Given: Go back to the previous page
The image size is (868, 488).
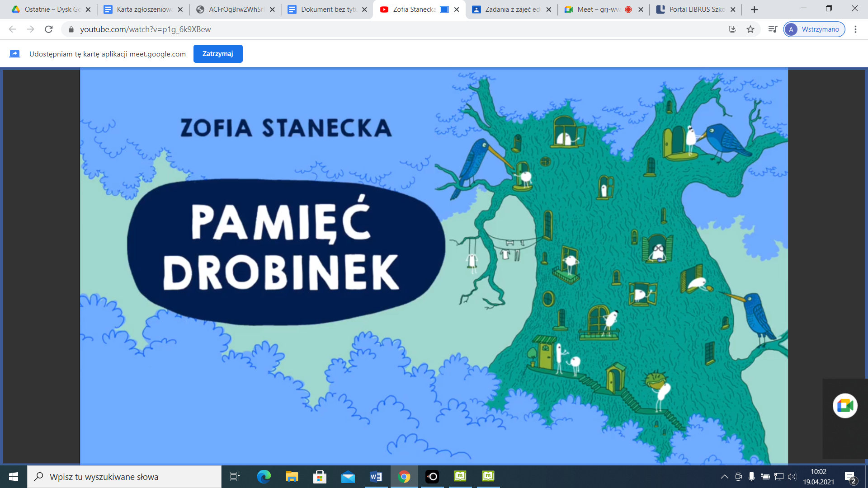Looking at the screenshot, I should click(x=13, y=29).
